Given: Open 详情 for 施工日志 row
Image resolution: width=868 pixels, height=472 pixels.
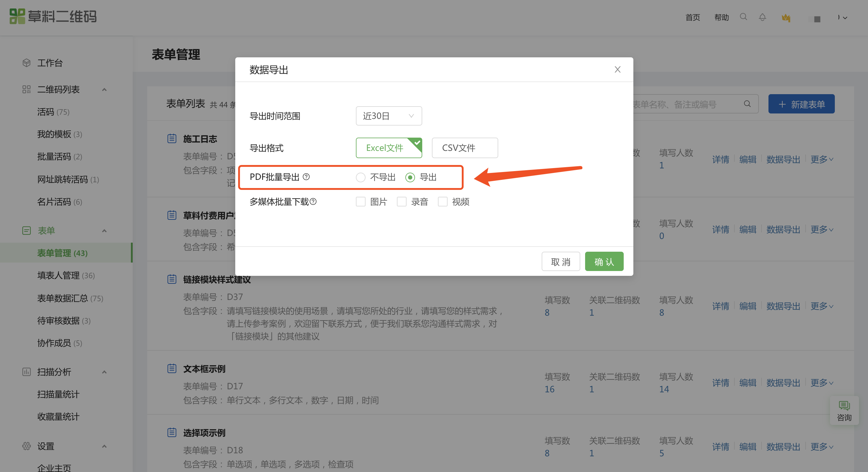Looking at the screenshot, I should [721, 159].
